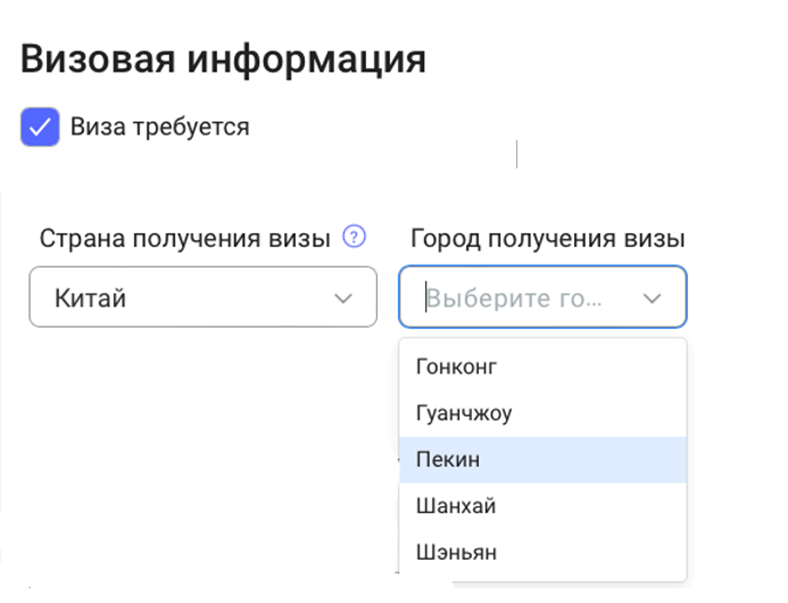Image resolution: width=788 pixels, height=603 pixels.
Task: Open the help icon beside "Страна получения визы"
Action: 354,237
